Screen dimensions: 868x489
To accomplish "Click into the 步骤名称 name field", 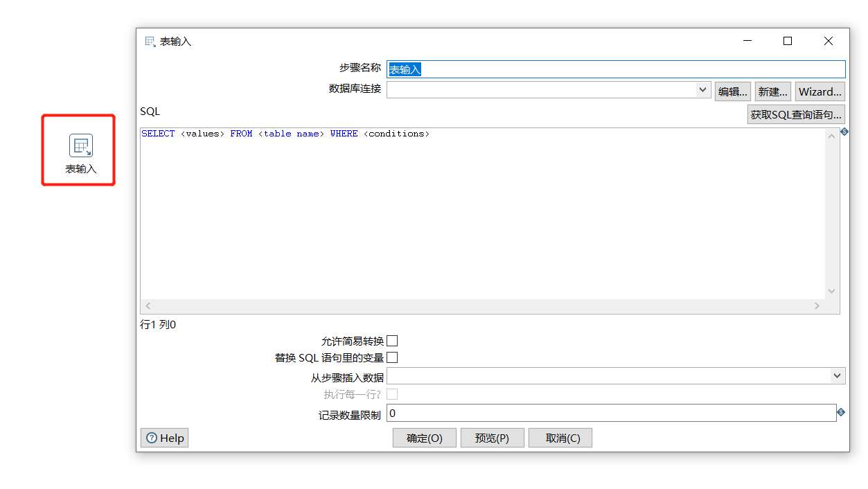I will 554,69.
